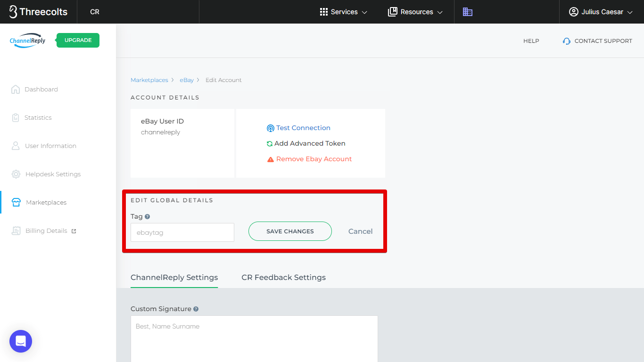Open the Intercom chat launcher
Viewport: 644px width, 362px height.
pos(21,341)
